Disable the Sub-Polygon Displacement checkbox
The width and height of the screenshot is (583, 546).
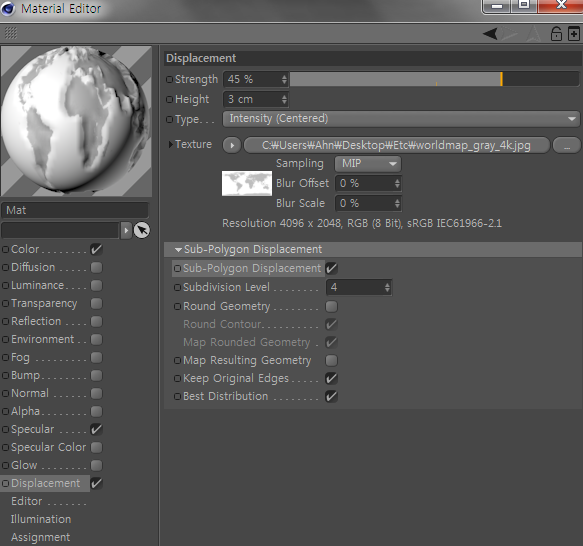(x=331, y=268)
